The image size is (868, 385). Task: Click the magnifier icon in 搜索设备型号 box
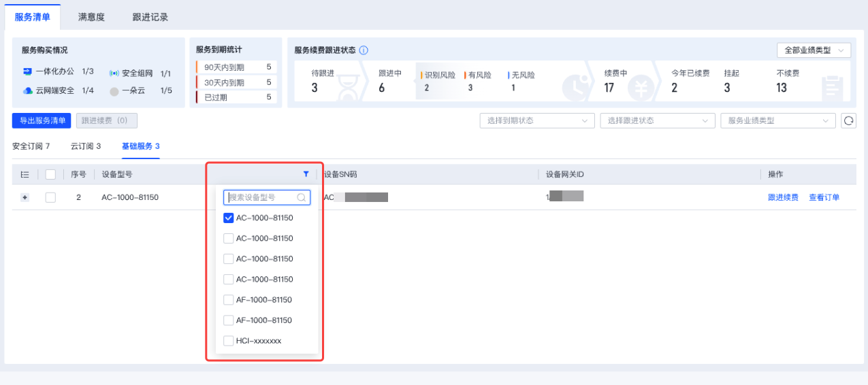tap(301, 197)
